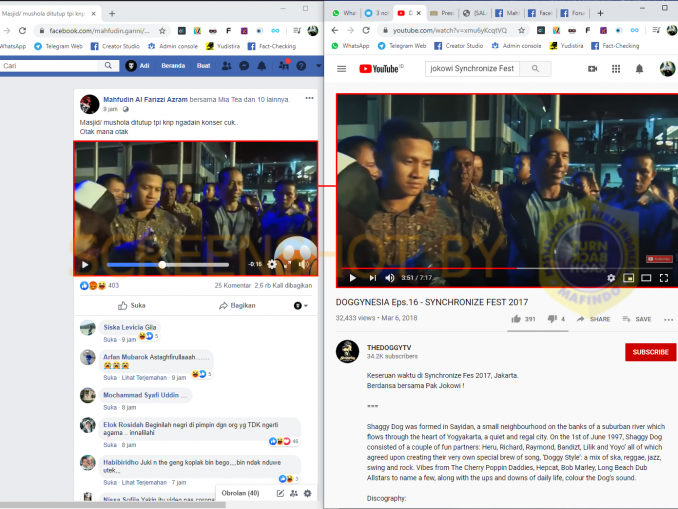Click Beranda in Facebook top bar
This screenshot has width=678, height=509.
(x=173, y=66)
